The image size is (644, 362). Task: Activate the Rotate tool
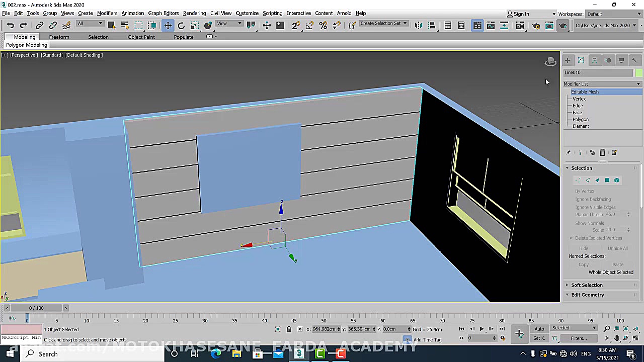181,25
